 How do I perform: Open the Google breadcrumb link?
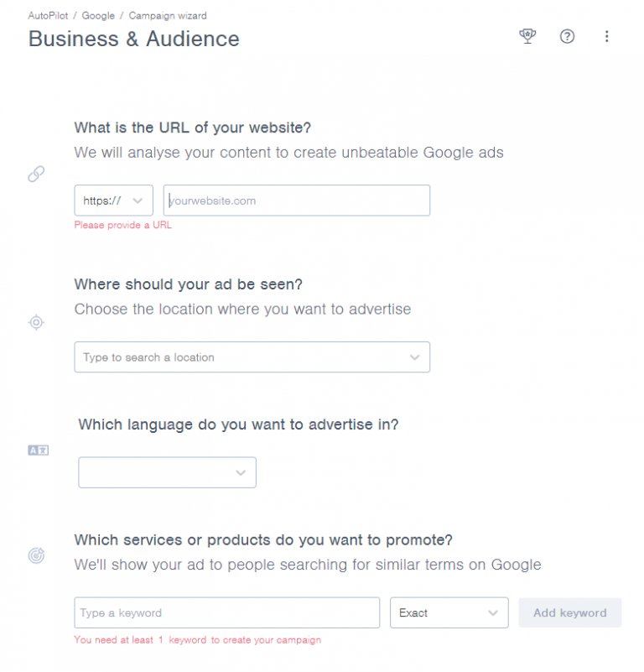pos(98,15)
